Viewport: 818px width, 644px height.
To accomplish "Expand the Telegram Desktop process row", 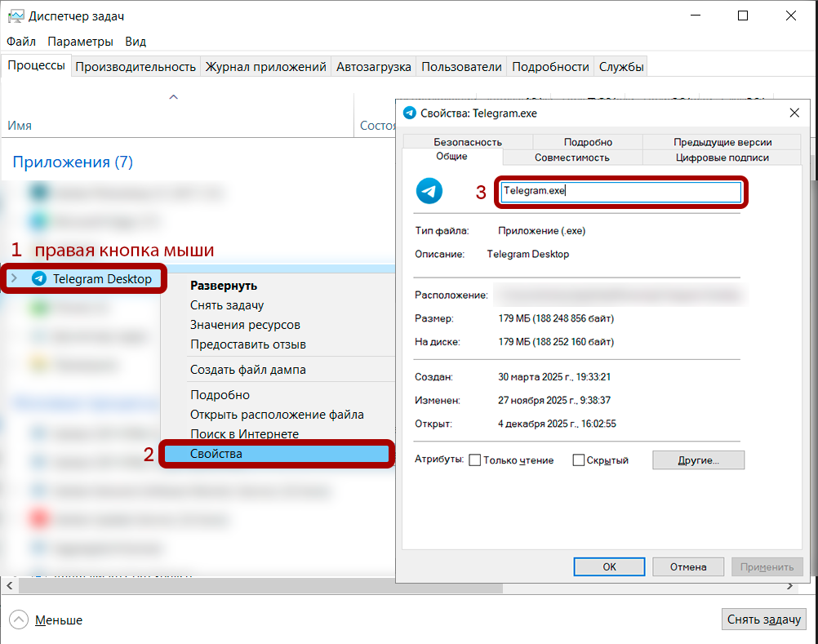I will (14, 278).
